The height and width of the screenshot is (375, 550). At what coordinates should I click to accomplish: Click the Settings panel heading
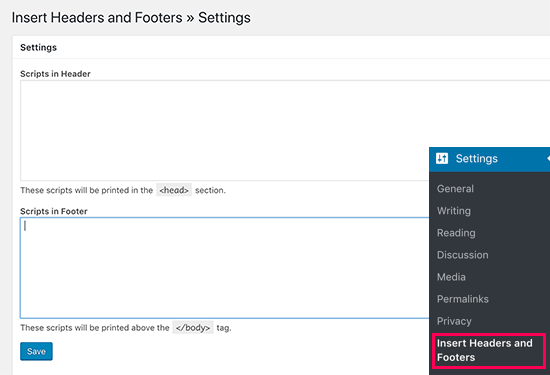point(39,47)
